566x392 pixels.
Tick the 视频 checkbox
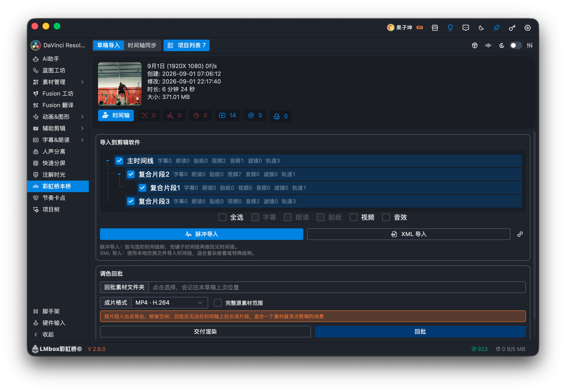coord(353,217)
